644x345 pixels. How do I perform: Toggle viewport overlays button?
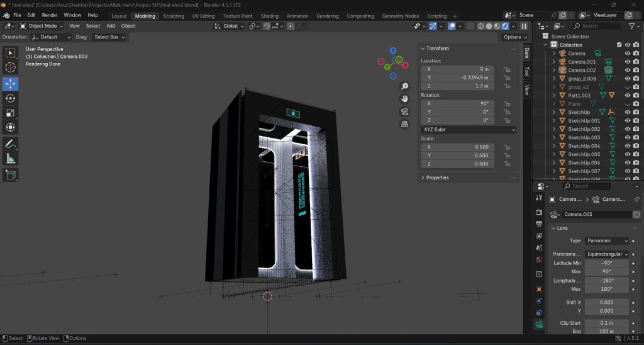pyautogui.click(x=452, y=26)
